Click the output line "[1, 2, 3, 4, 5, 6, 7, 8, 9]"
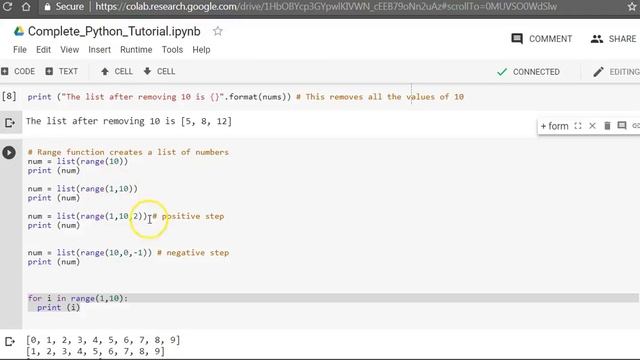This screenshot has height=360, width=640. point(96,351)
